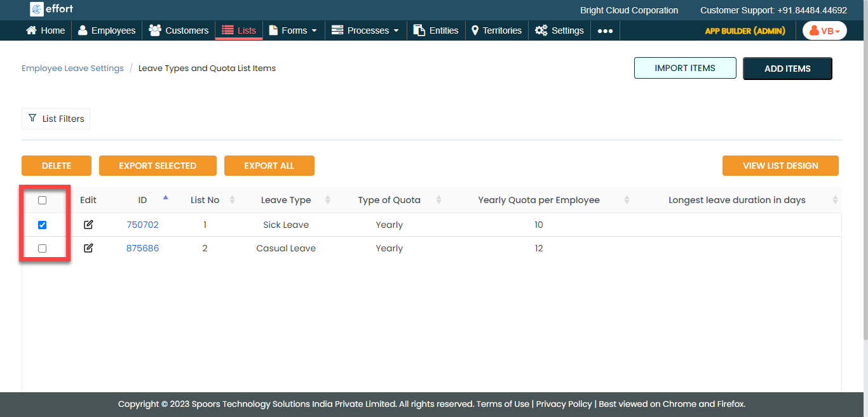This screenshot has width=868, height=417.
Task: Click the effort logo icon
Action: (37, 10)
